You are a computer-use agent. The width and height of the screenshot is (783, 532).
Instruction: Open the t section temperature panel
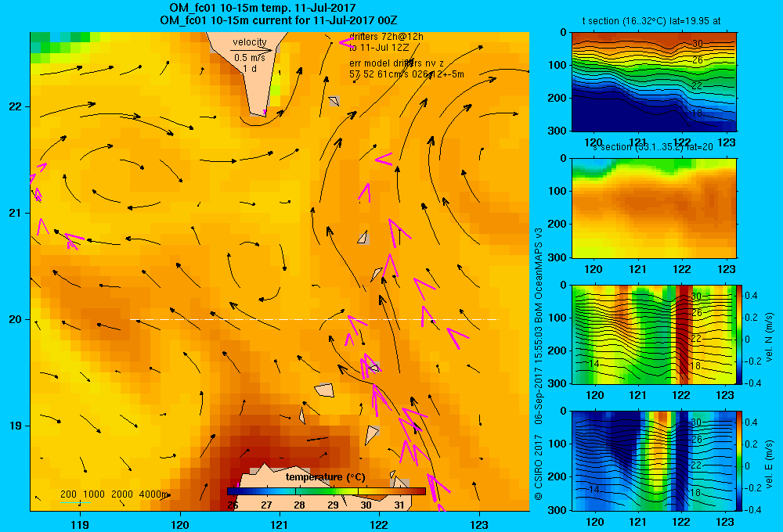coord(654,82)
